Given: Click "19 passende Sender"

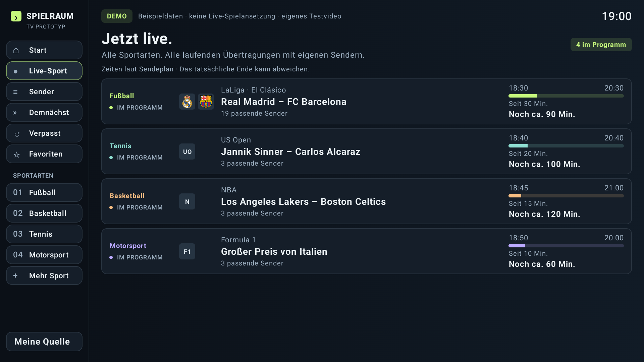Looking at the screenshot, I should (254, 113).
